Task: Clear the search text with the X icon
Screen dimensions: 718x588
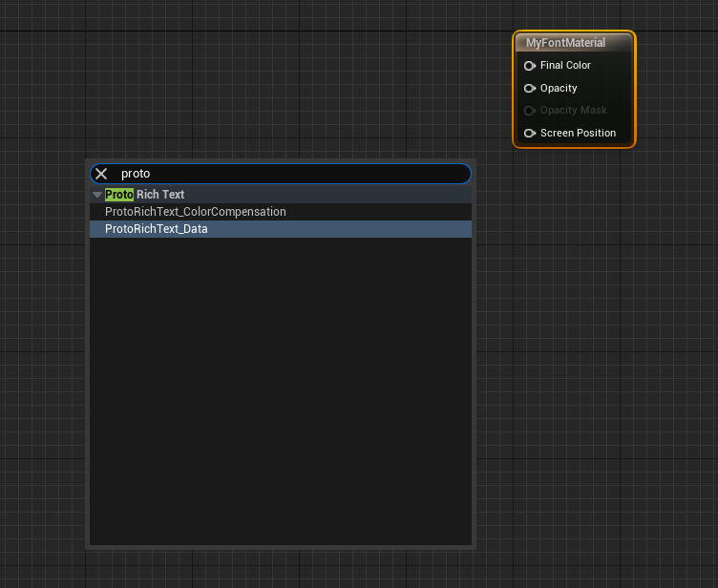Action: tap(101, 174)
